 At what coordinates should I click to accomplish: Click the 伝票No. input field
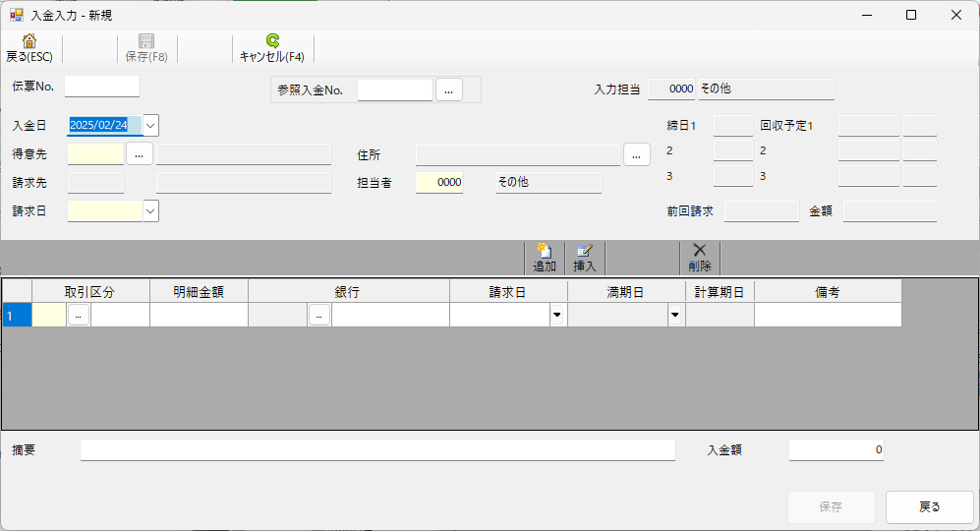[x=102, y=87]
